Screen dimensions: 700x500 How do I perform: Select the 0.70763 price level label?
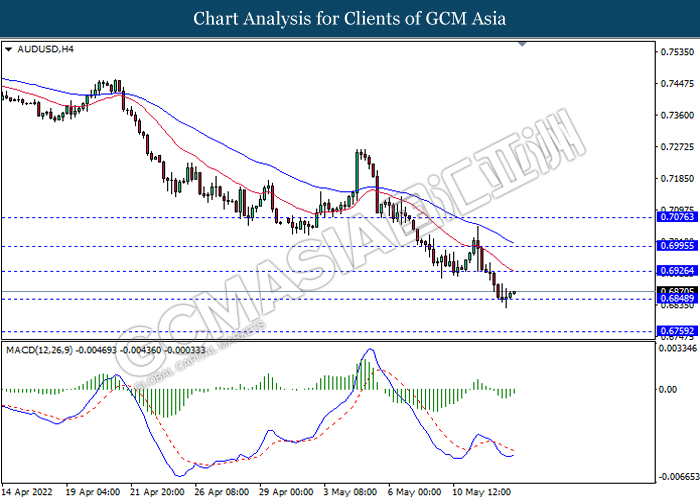(677, 217)
